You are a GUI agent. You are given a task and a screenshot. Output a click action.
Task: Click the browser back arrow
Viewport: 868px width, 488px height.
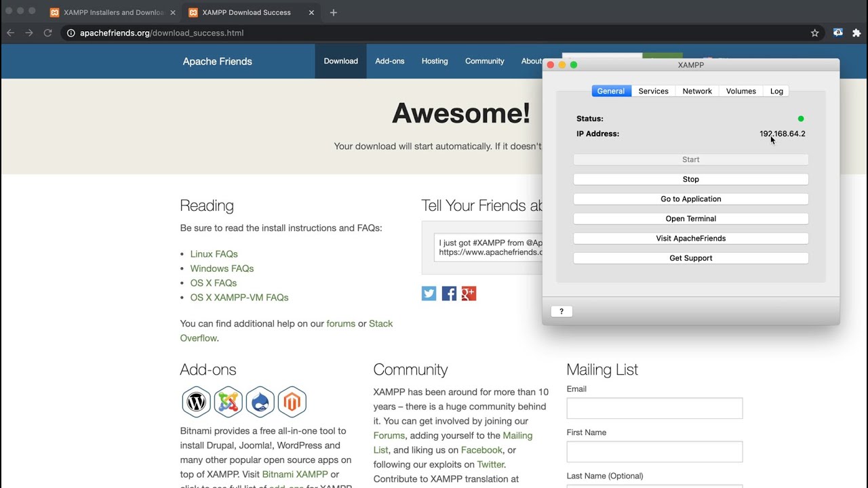[10, 33]
